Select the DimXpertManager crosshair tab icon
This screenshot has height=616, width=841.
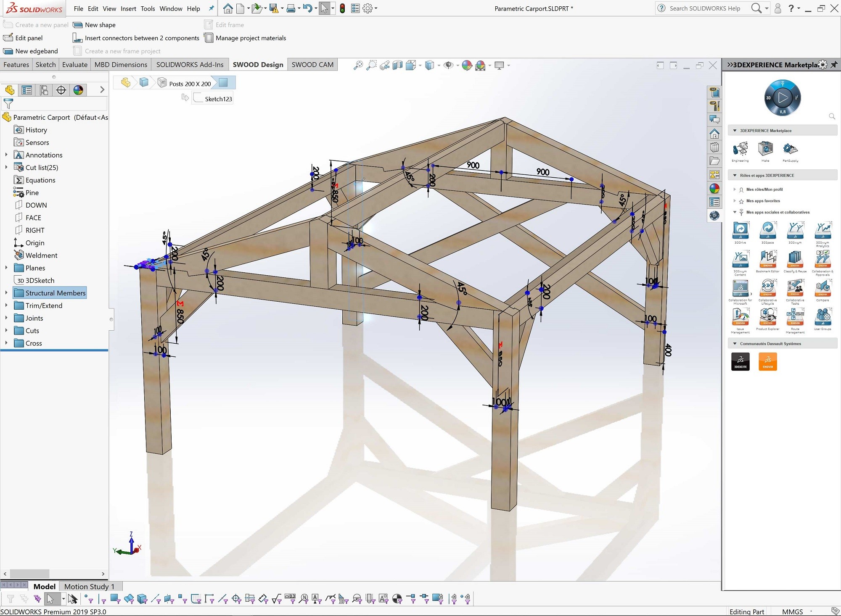(x=61, y=90)
